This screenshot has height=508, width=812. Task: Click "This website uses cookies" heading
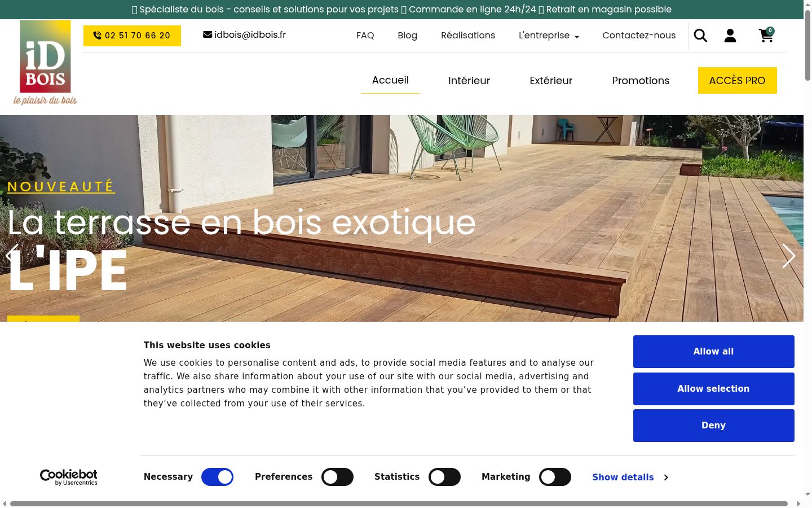coord(207,345)
